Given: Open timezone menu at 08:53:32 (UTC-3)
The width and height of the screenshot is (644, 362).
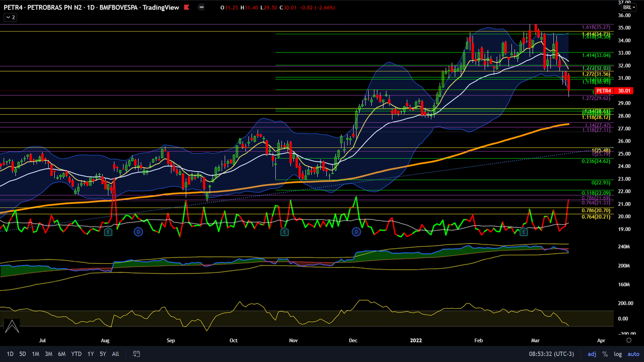Looking at the screenshot, I should point(552,354).
